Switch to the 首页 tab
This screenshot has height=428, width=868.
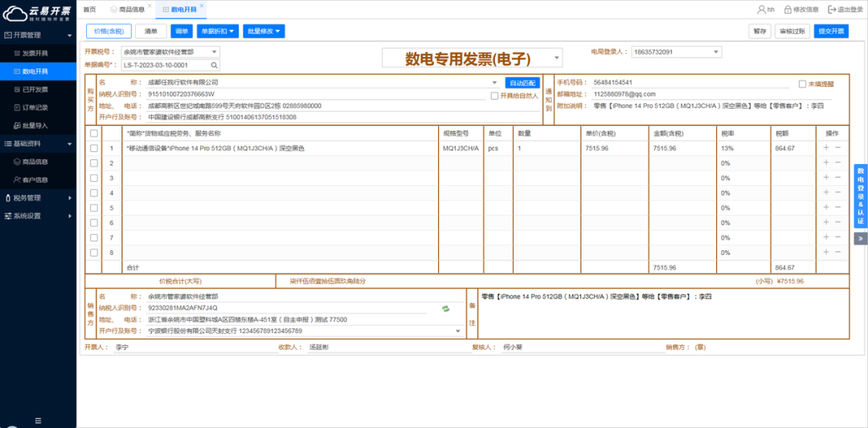tap(89, 10)
